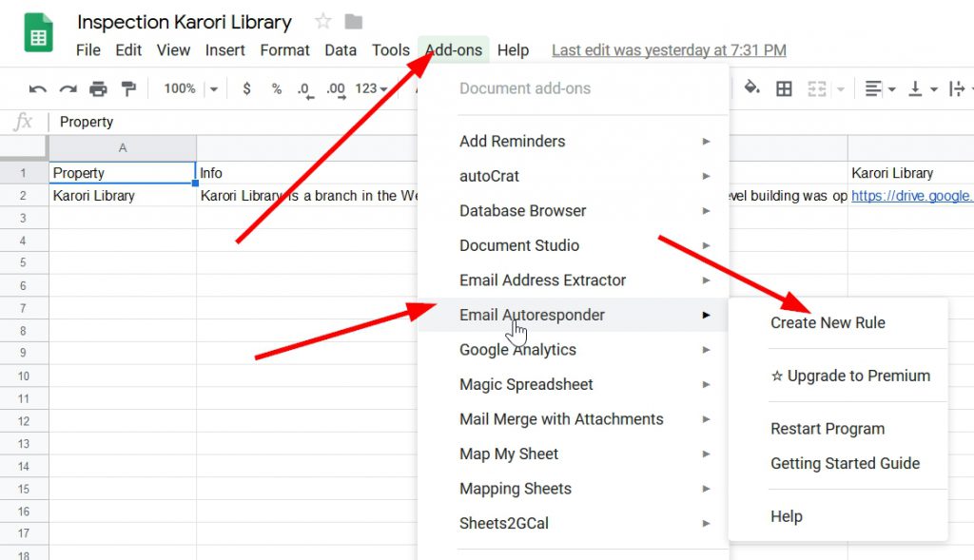Screen dimensions: 974x560
Task: Star the Inspection Karori Library document
Action: (x=323, y=22)
